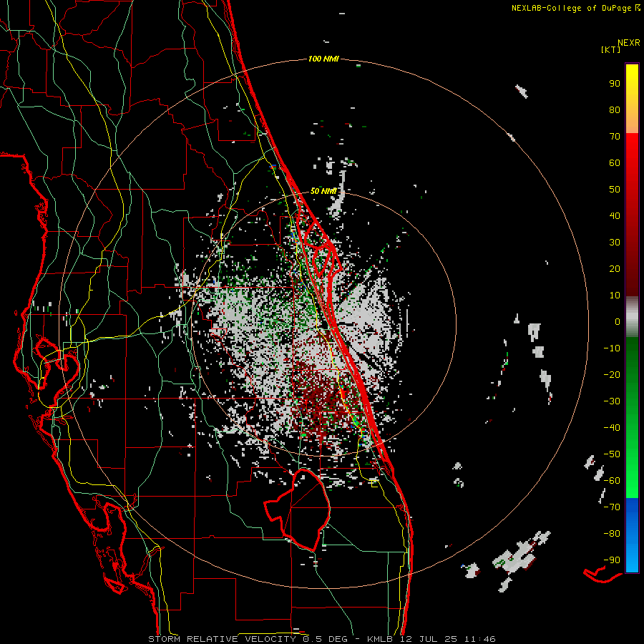Click the 60 value on velocity scale

(x=615, y=163)
